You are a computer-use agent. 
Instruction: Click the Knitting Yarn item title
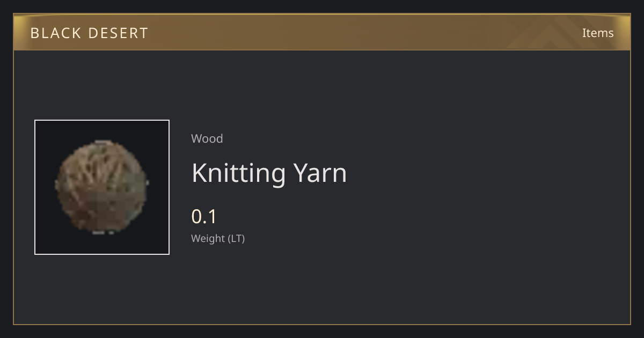269,173
